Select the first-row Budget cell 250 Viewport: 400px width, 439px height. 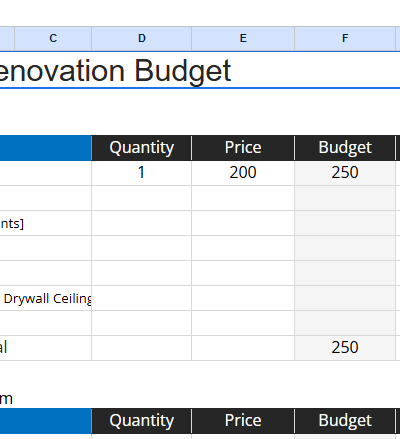pyautogui.click(x=345, y=173)
